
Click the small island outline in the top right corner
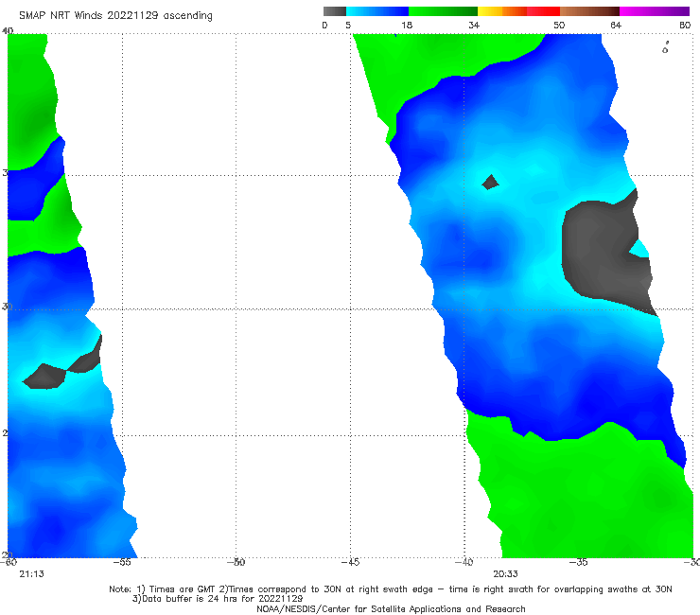pyautogui.click(x=665, y=48)
